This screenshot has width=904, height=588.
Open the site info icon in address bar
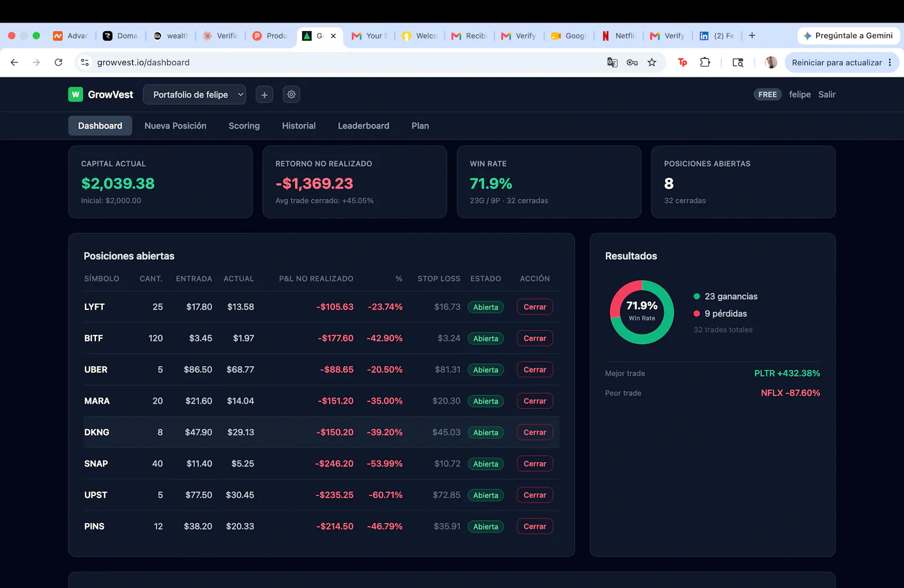(x=85, y=62)
